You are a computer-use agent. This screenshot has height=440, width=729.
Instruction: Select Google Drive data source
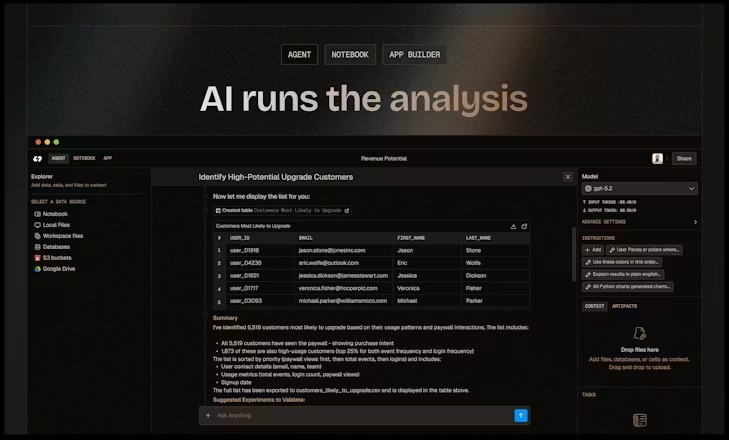54,269
